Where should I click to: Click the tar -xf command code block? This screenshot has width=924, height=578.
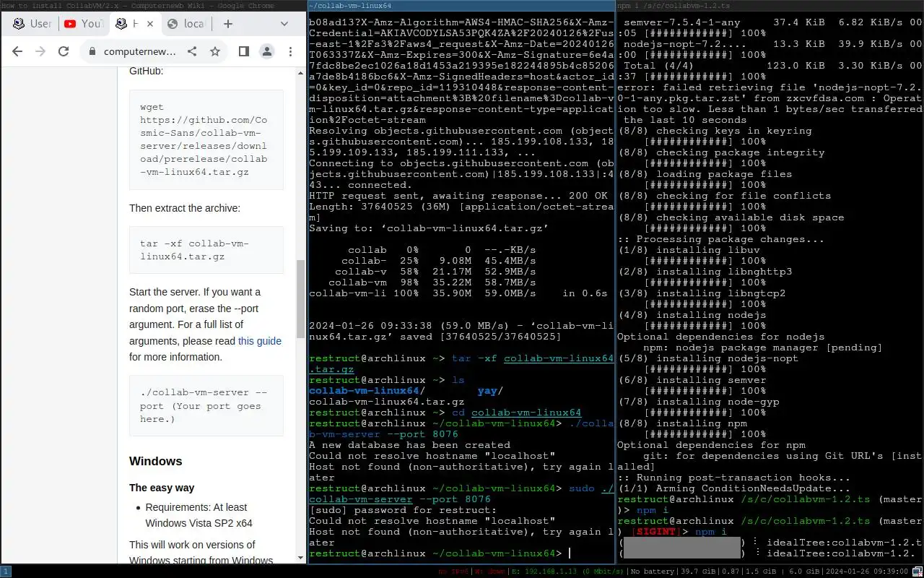tap(206, 250)
